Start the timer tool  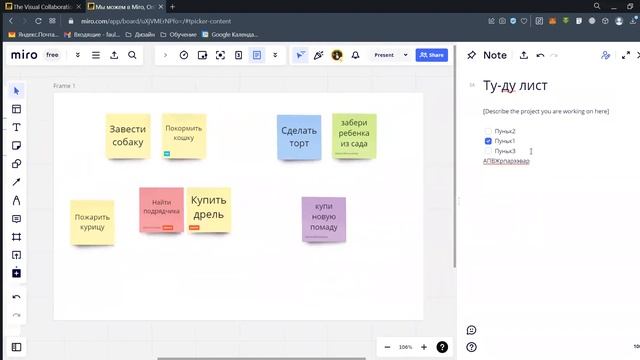(184, 55)
